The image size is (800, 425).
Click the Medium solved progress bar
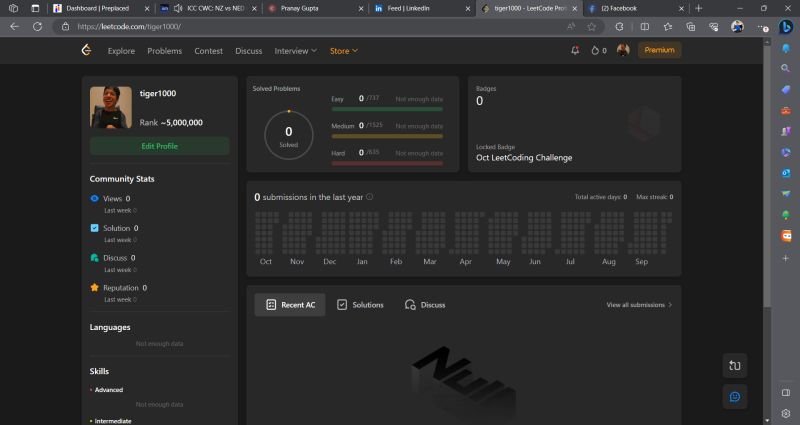[x=387, y=136]
